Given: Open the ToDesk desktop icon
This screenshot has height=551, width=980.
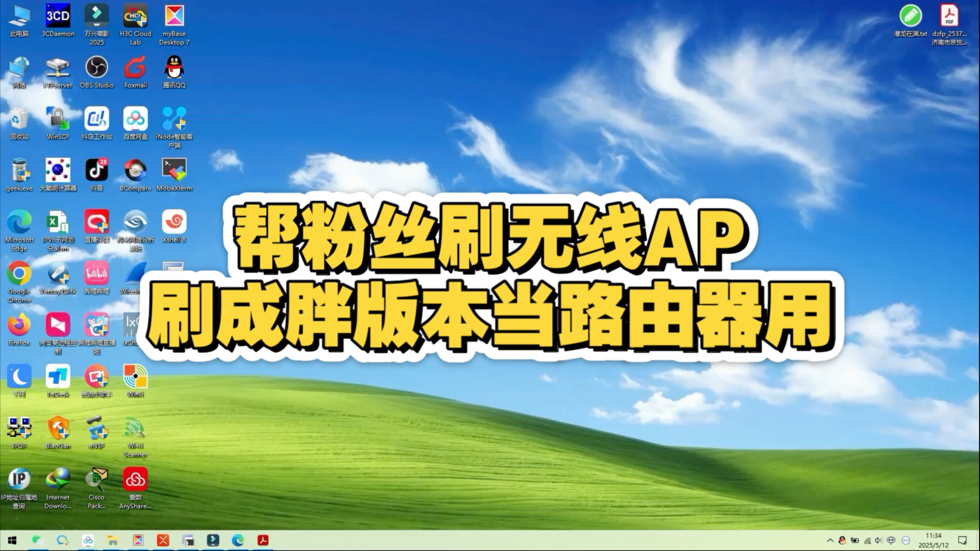Looking at the screenshot, I should 58,381.
